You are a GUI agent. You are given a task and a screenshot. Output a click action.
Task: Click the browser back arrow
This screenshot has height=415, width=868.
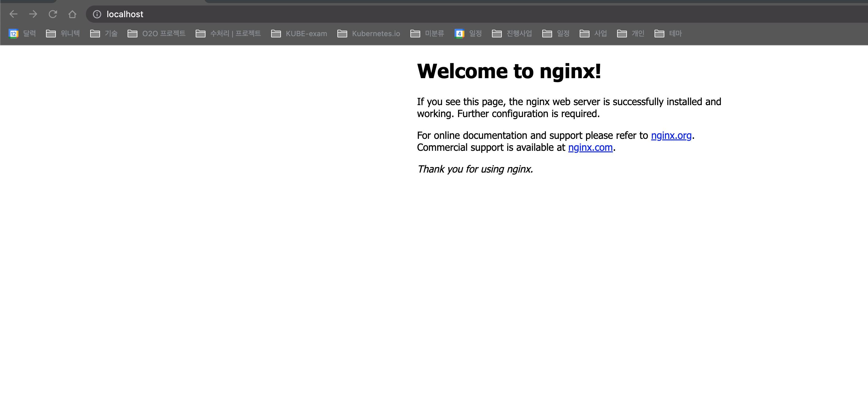click(x=13, y=14)
